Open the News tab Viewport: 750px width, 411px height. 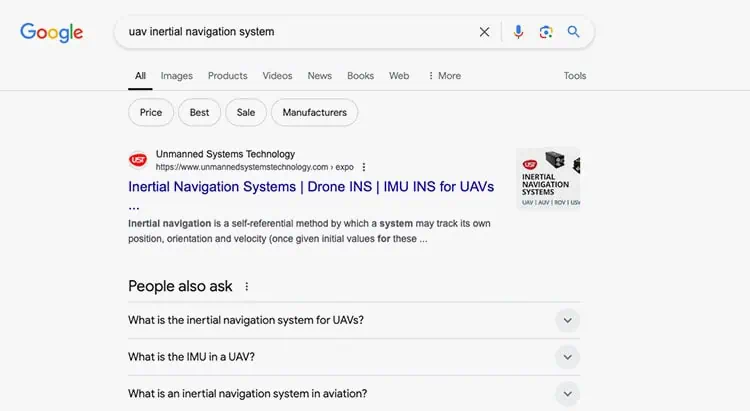coord(320,76)
